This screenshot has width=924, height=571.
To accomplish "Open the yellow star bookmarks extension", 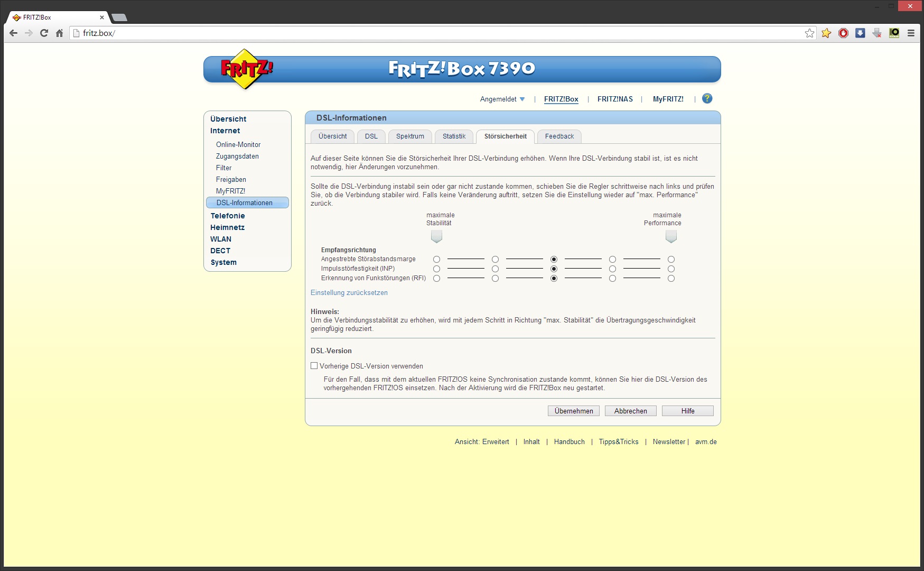I will (826, 33).
